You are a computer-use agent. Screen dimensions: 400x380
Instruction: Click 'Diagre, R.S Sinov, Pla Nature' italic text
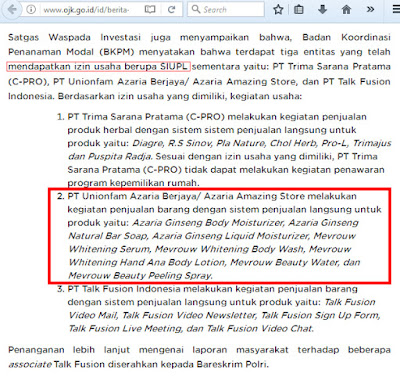198,144
